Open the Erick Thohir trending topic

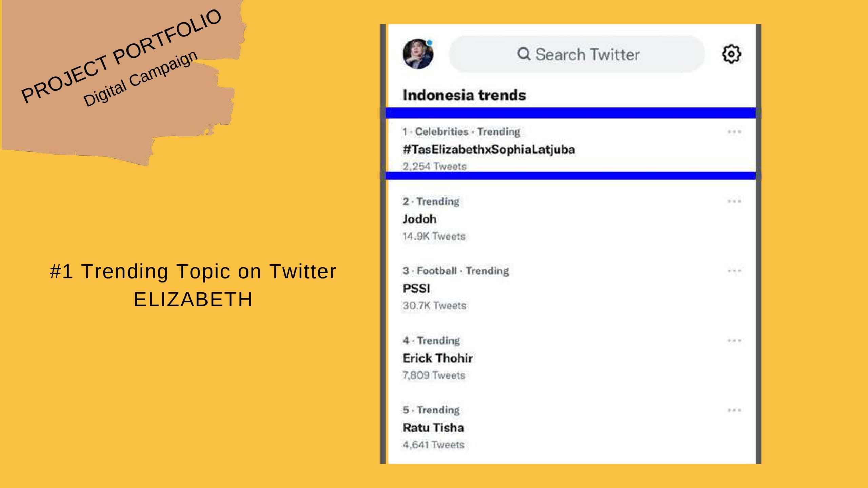[x=438, y=358]
